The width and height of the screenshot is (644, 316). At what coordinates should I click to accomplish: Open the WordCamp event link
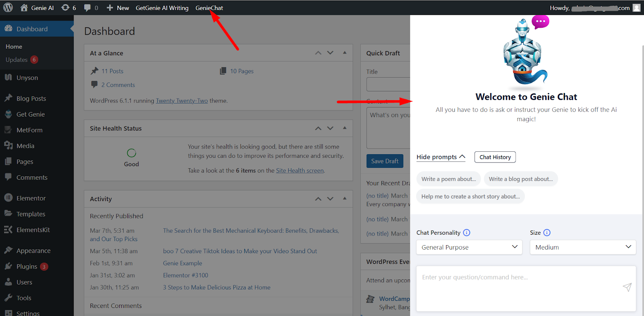click(394, 299)
